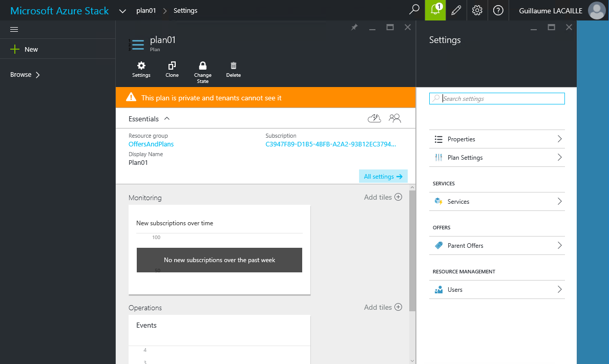Click the users access icon in Essentials

click(x=394, y=118)
